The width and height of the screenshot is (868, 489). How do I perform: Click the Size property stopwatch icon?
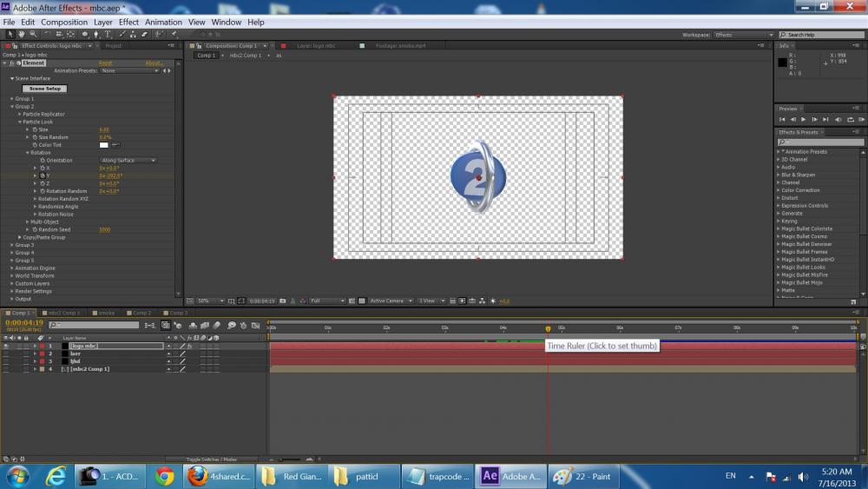pyautogui.click(x=35, y=129)
